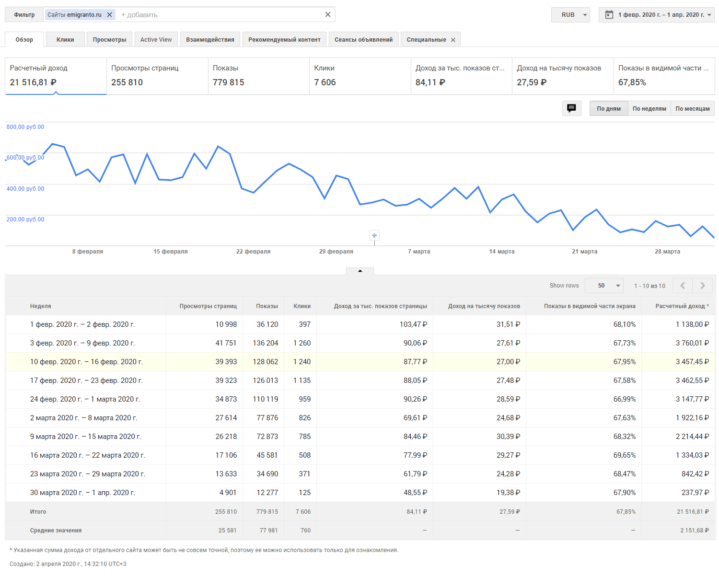This screenshot has height=588, width=719.
Task: Open the chart annotations comment icon
Action: click(x=571, y=108)
